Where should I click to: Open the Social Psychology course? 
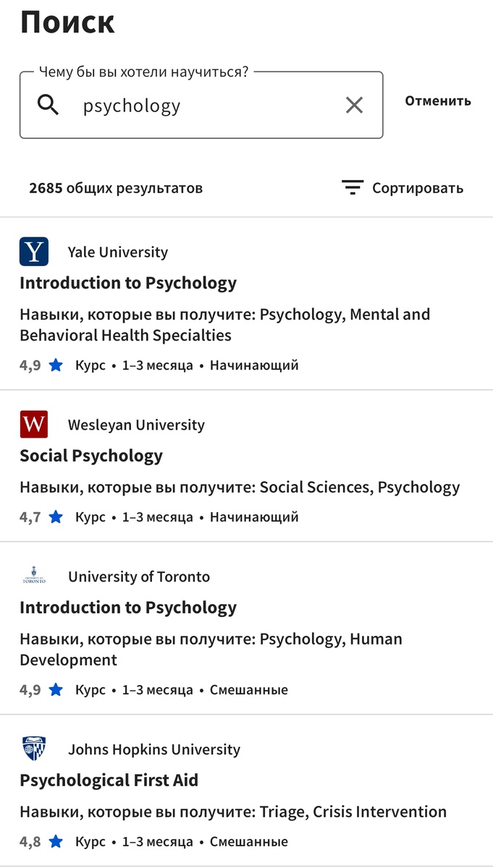[x=91, y=456]
